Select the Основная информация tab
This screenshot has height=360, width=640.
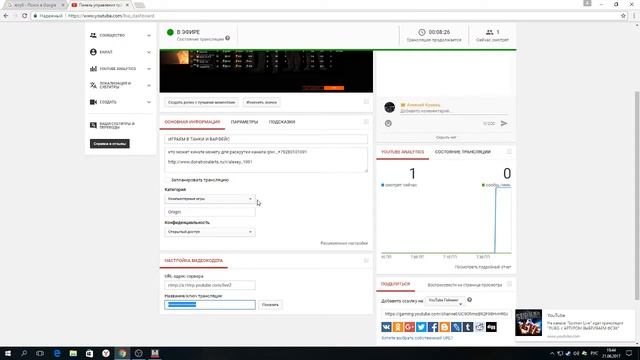[x=192, y=122]
